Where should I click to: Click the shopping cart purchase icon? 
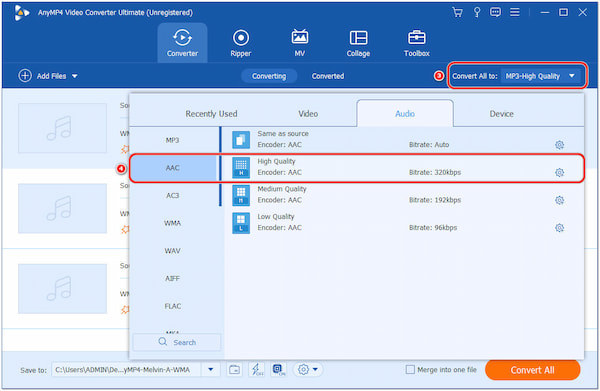457,12
